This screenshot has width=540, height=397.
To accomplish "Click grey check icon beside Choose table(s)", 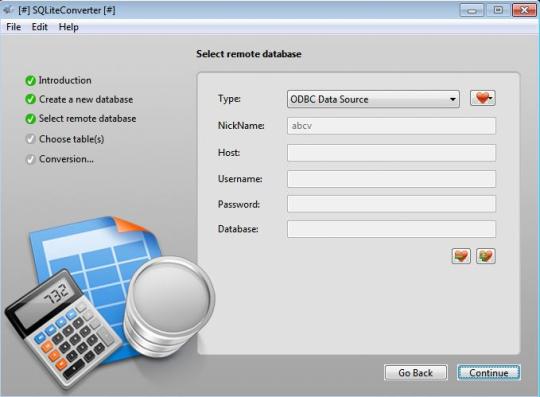I will click(31, 139).
